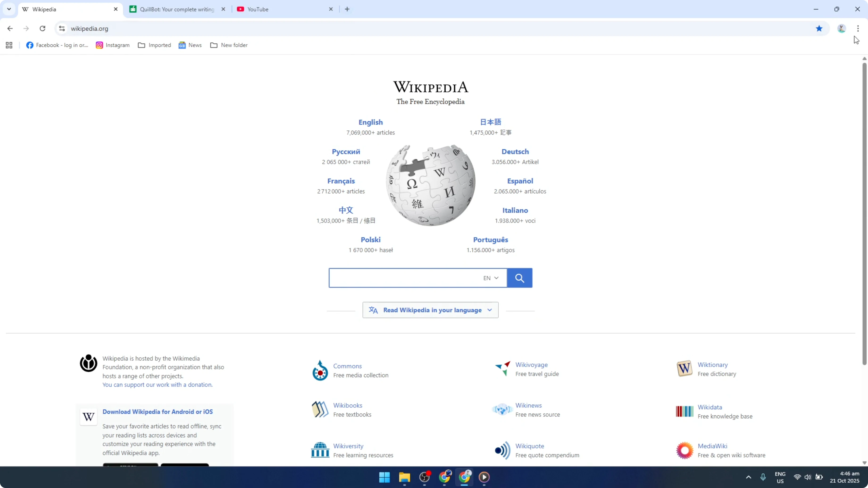Open the Imported bookmarks folder
This screenshot has height=488, width=868.
(x=154, y=45)
